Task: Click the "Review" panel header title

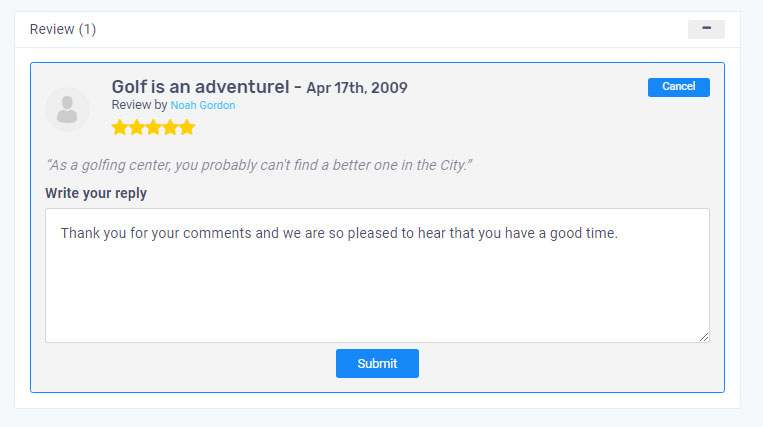Action: 52,29
